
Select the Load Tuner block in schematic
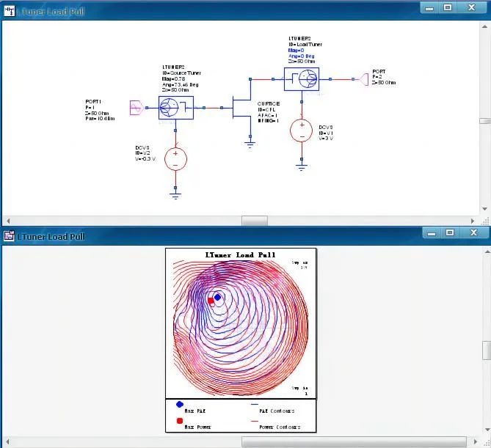coord(302,79)
